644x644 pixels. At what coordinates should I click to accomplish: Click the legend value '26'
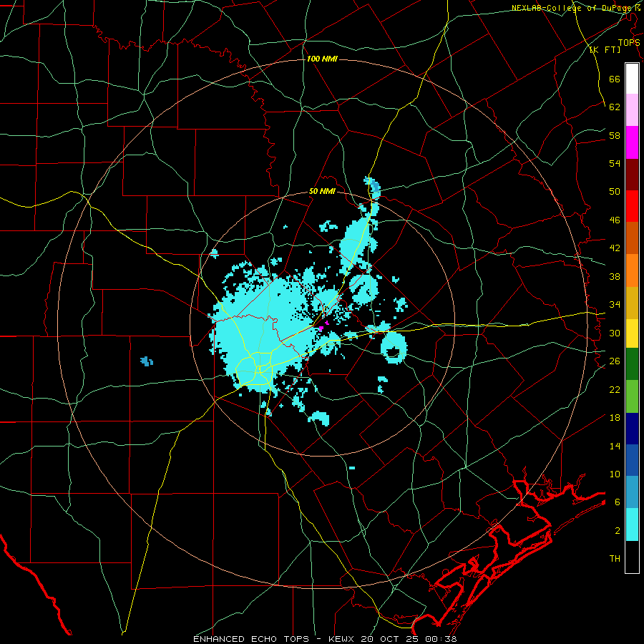615,361
